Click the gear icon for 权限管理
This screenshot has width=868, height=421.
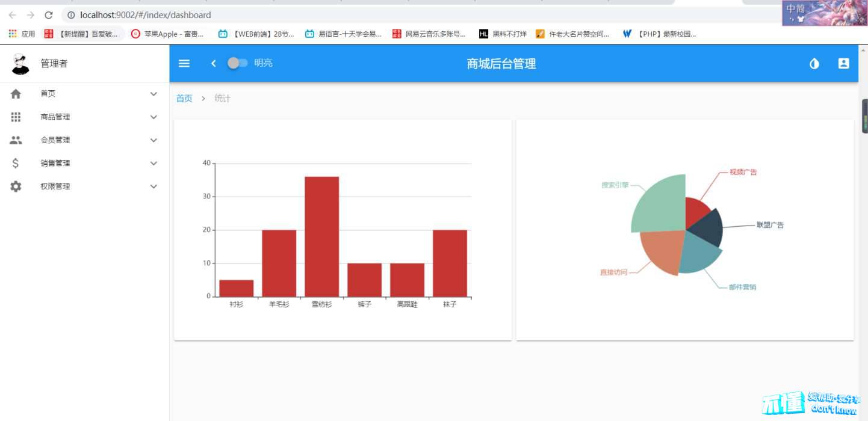(16, 186)
